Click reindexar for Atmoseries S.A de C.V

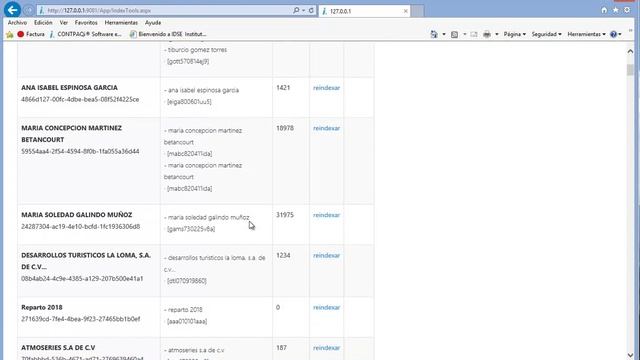[x=326, y=348]
